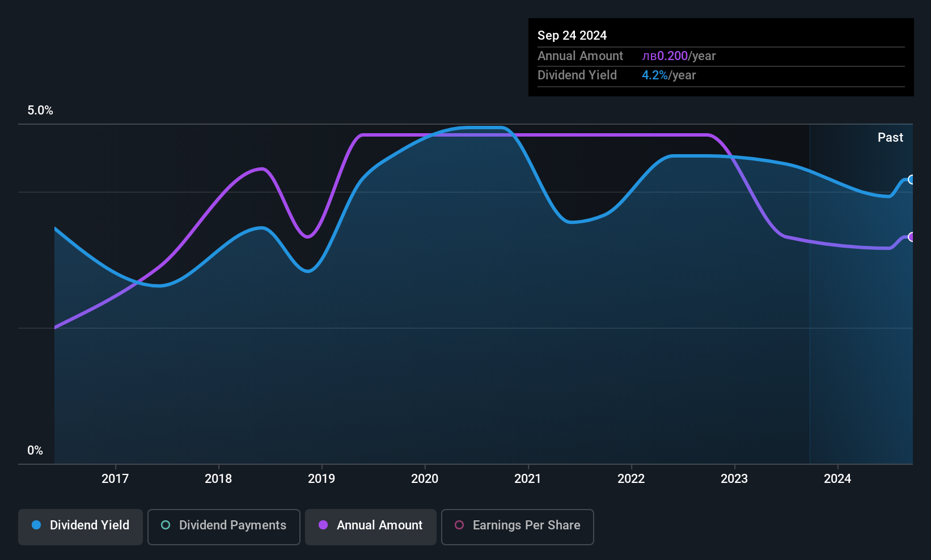Pick the 2020 year on the axis
Viewport: 931px width, 560px height.
pos(425,479)
